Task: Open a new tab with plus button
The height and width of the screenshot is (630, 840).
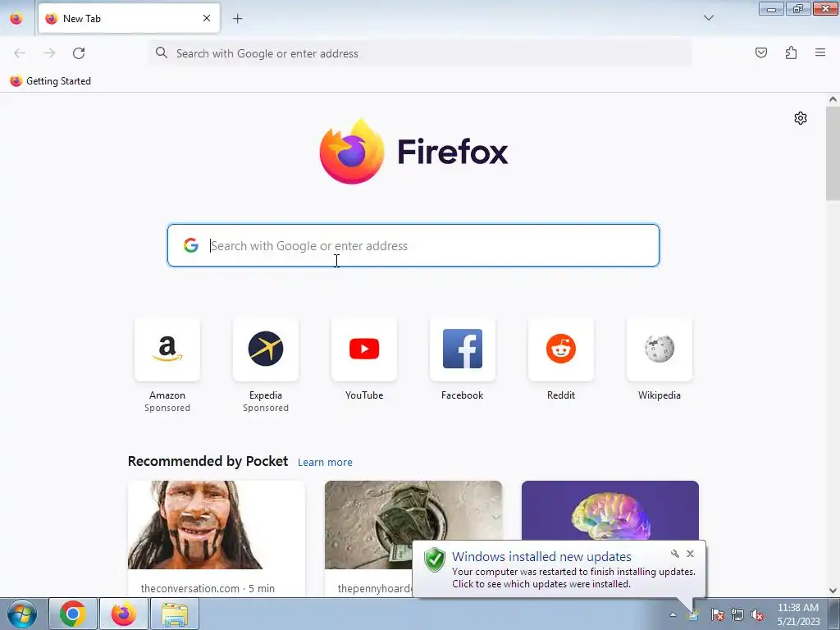Action: point(237,18)
